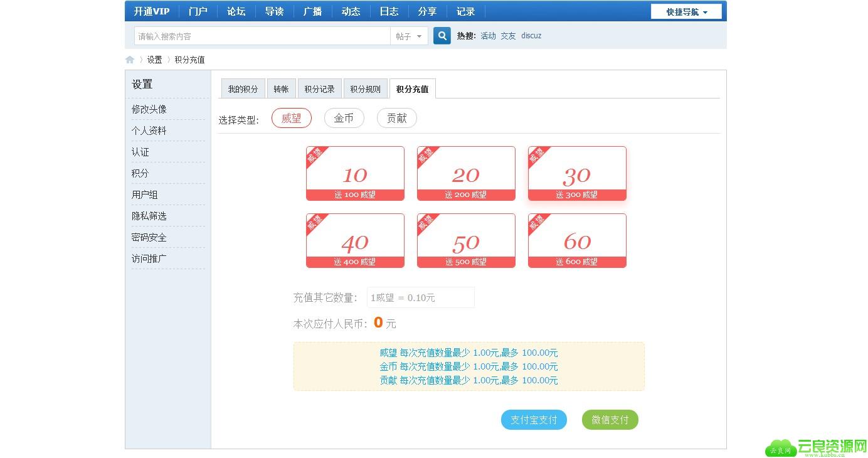Select the 积分充值 tab
The width and height of the screenshot is (868, 458).
[x=412, y=89]
